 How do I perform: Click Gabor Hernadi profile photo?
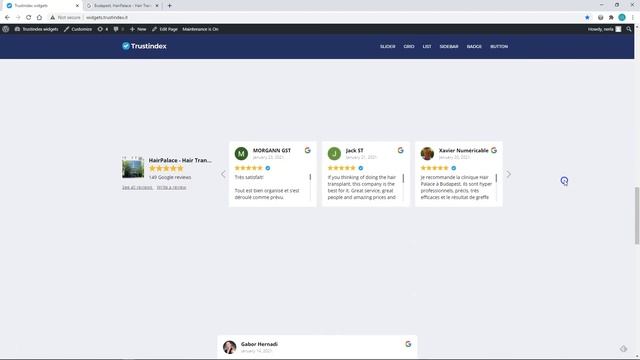(229, 347)
